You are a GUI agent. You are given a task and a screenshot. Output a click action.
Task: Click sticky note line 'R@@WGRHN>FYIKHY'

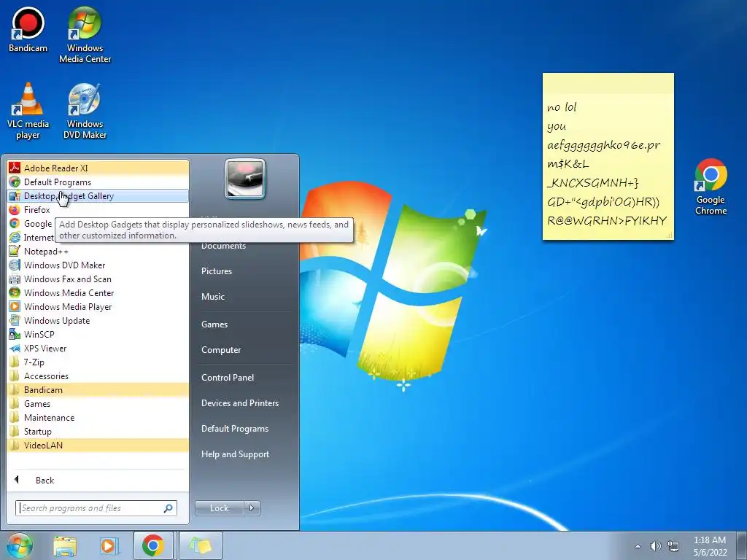[x=607, y=220]
